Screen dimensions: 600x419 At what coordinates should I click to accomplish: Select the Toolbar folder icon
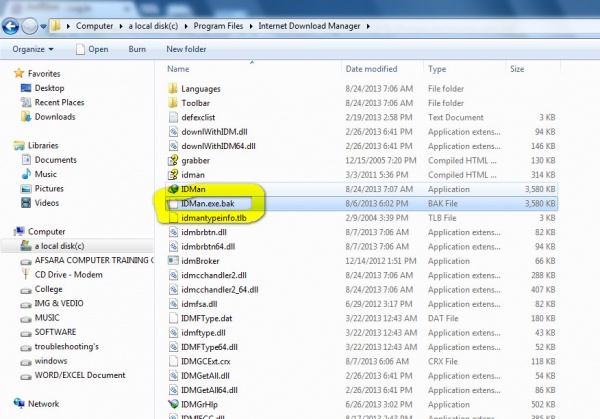click(x=173, y=103)
